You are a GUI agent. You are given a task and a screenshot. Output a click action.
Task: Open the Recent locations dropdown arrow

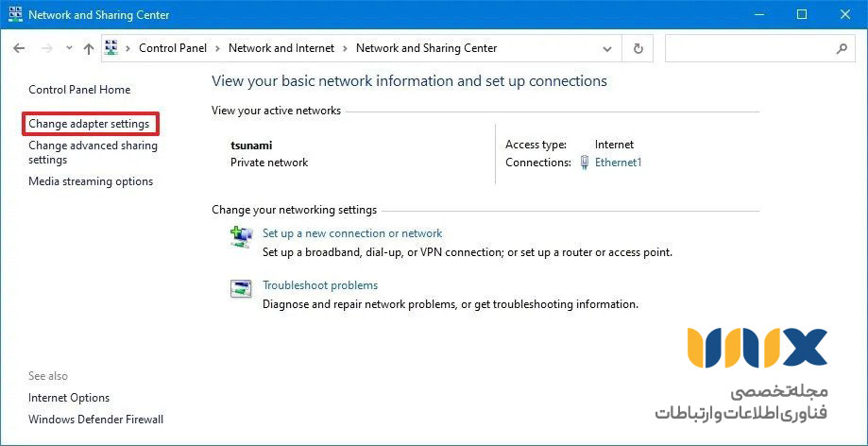click(69, 48)
